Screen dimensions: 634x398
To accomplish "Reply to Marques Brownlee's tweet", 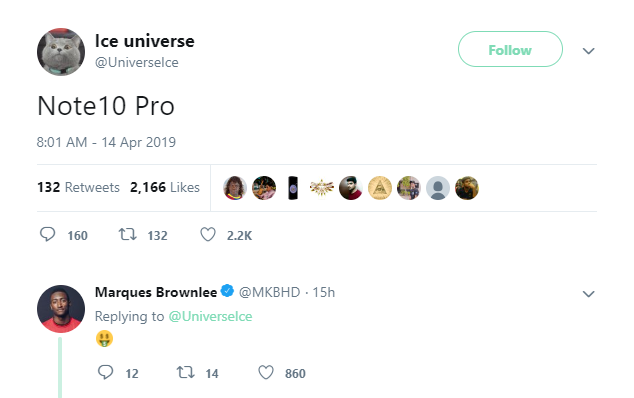I will [x=106, y=372].
